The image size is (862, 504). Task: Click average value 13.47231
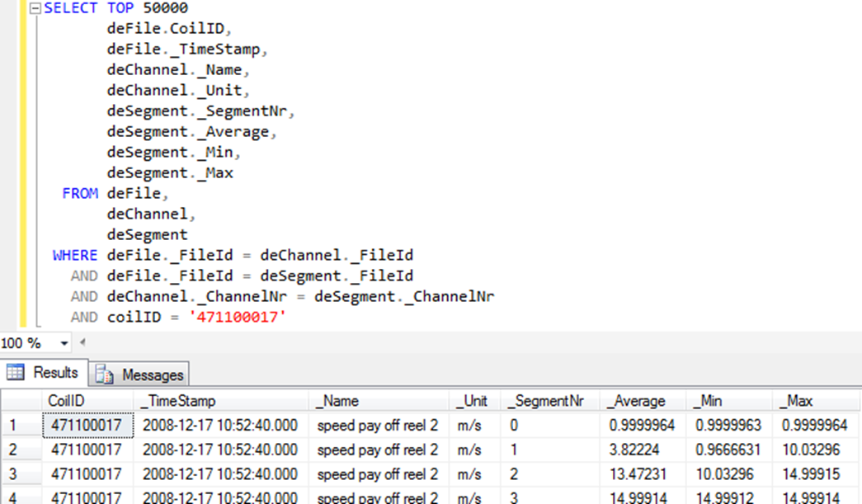pyautogui.click(x=643, y=473)
